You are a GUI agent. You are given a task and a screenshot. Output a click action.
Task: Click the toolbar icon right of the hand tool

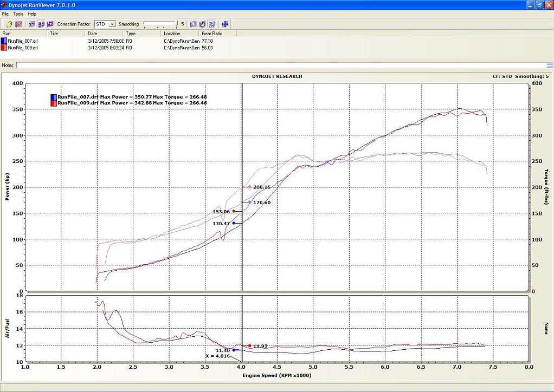tap(211, 24)
